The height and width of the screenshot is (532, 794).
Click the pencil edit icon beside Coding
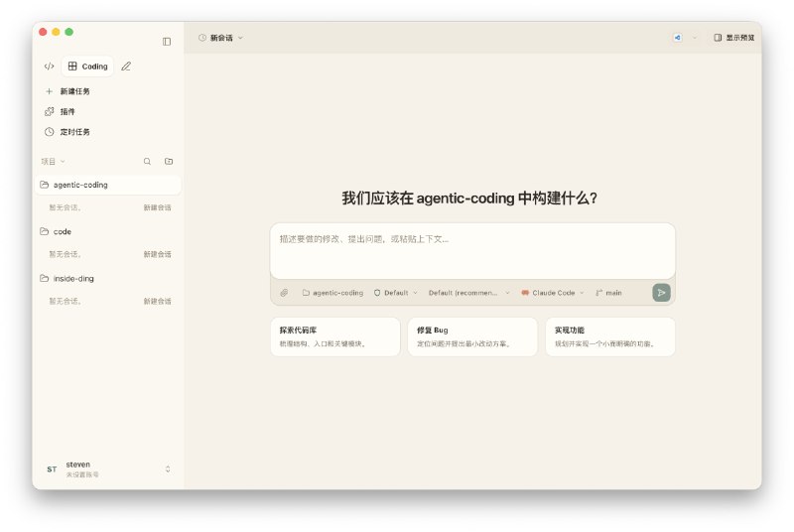126,66
